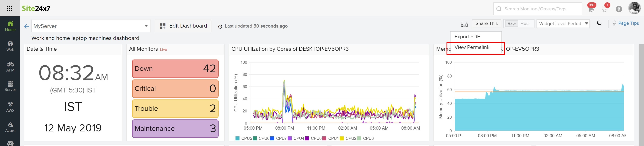The width and height of the screenshot is (644, 146).
Task: Toggle CPU7 series in chart legend
Action: pos(279,138)
